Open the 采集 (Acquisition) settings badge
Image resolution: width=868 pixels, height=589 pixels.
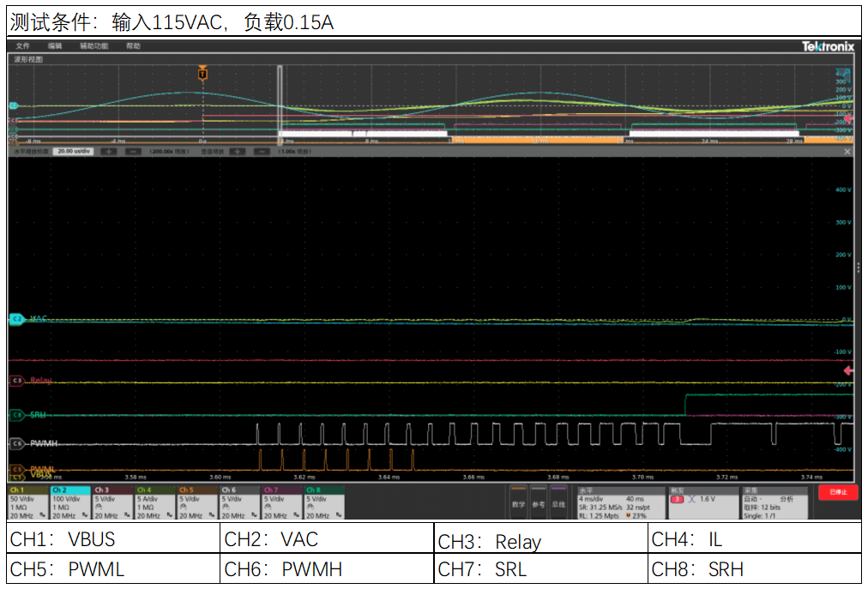(x=774, y=502)
